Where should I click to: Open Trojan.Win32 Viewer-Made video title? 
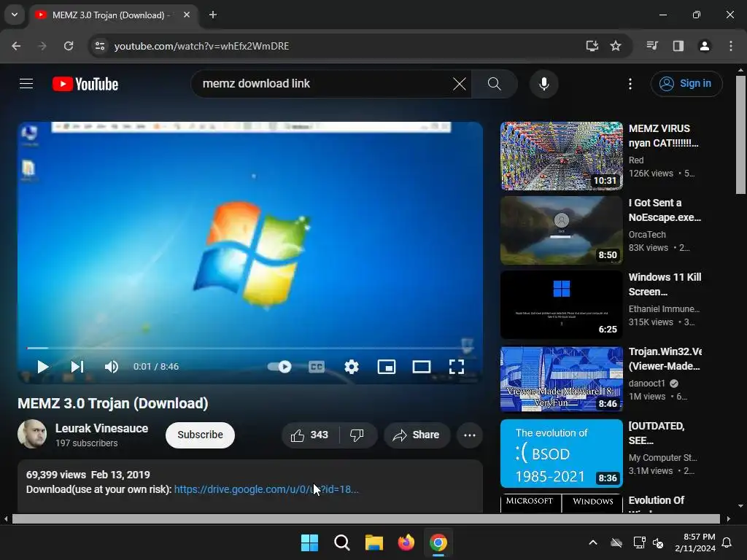(x=665, y=359)
